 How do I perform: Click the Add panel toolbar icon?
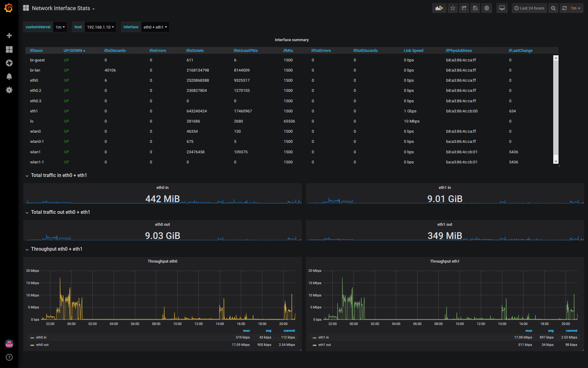click(x=439, y=8)
